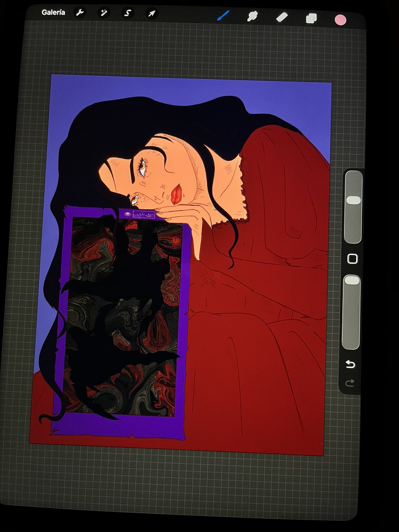Tap the square Modify button in sidebar

tap(352, 259)
